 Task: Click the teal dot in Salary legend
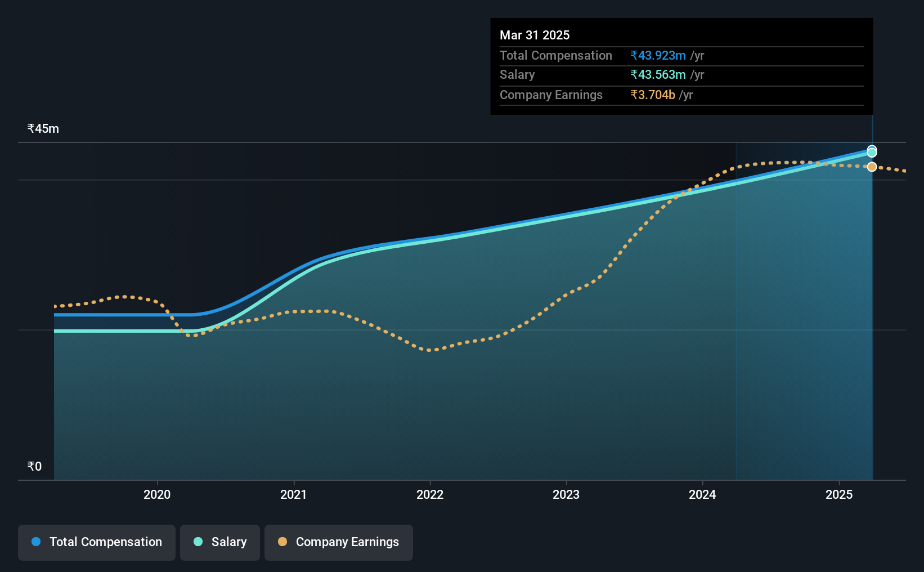198,542
